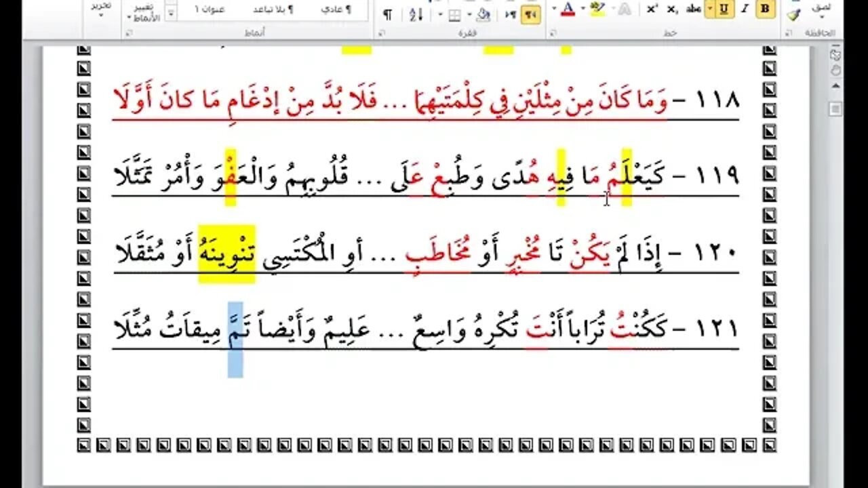Open the Paste options dropdown arrow
The height and width of the screenshot is (488, 868).
[x=822, y=18]
